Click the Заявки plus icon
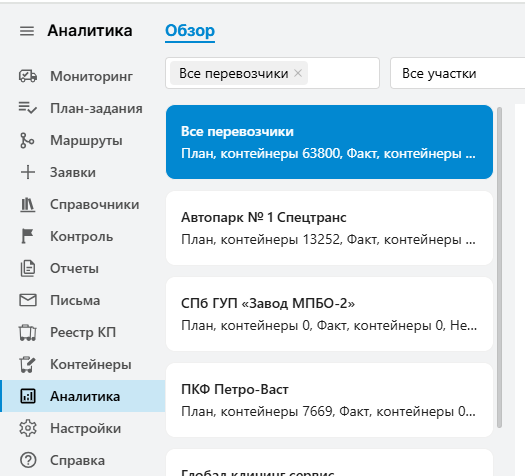 (28, 172)
